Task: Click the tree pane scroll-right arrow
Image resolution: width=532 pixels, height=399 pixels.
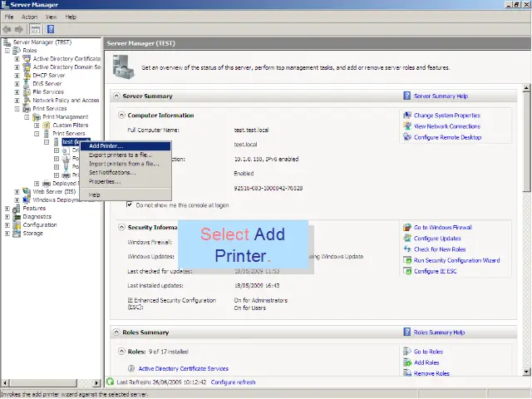Action: point(96,382)
